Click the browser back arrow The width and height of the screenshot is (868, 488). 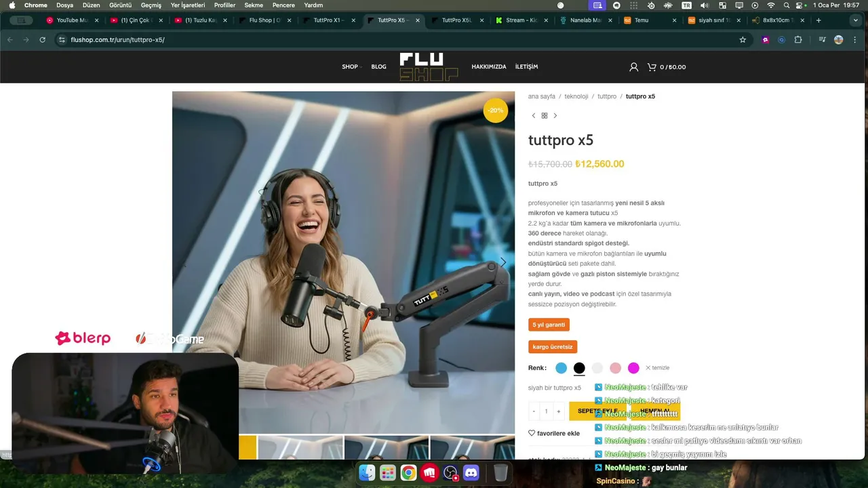pyautogui.click(x=9, y=40)
